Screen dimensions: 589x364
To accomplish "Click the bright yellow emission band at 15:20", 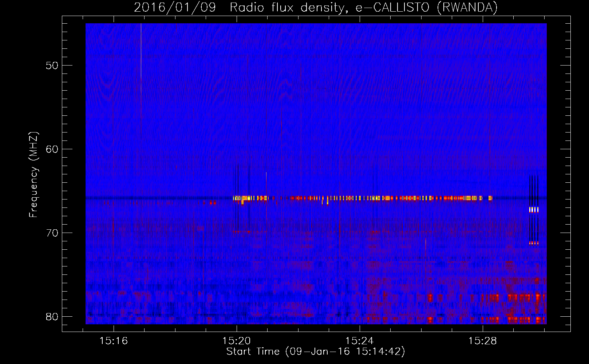I will [x=250, y=198].
